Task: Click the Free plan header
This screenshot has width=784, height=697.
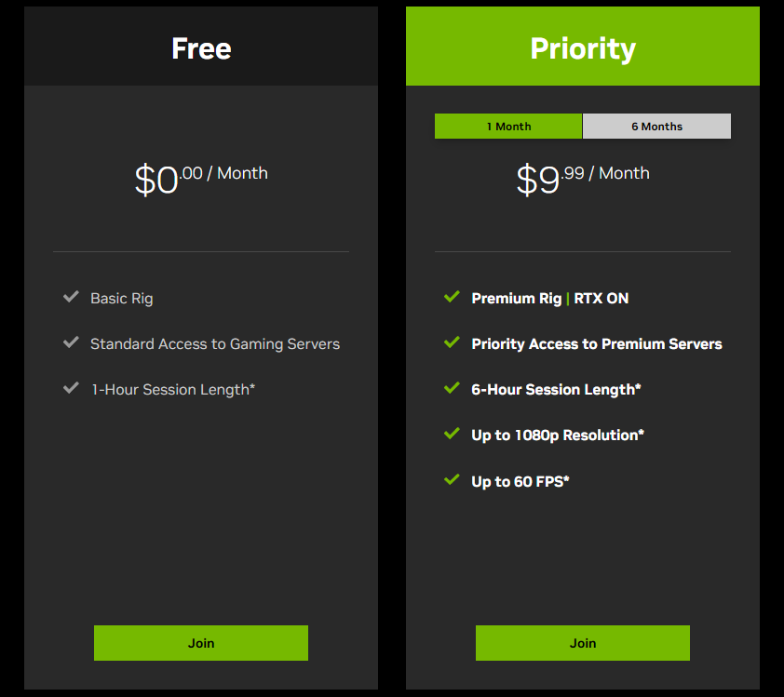Action: click(201, 48)
